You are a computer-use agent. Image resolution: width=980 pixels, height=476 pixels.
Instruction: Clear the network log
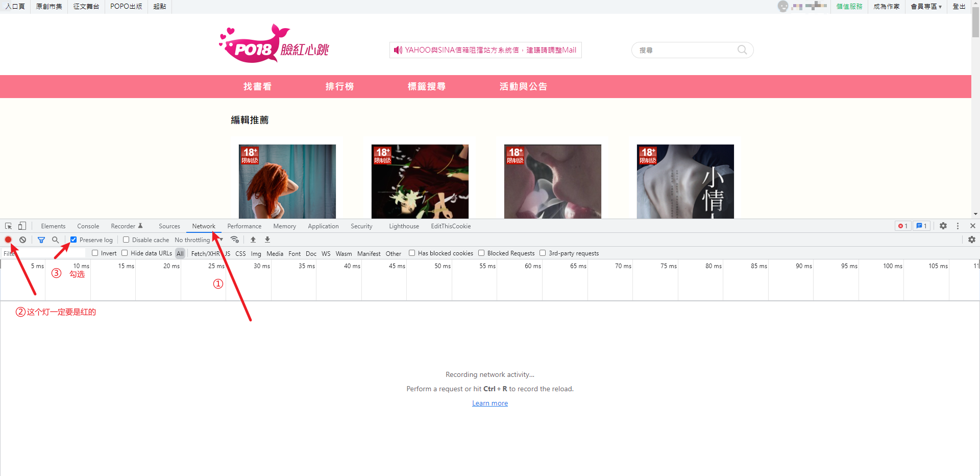[22, 240]
